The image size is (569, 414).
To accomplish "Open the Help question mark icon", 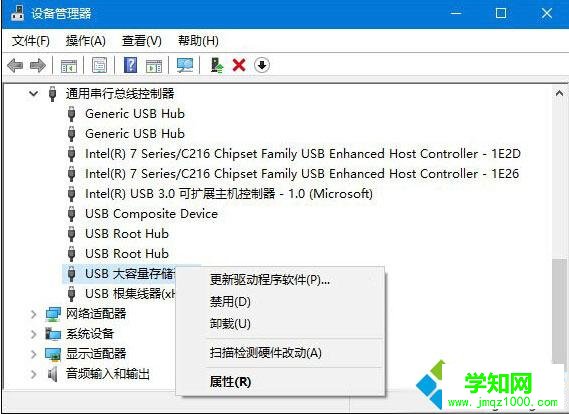I will [130, 65].
